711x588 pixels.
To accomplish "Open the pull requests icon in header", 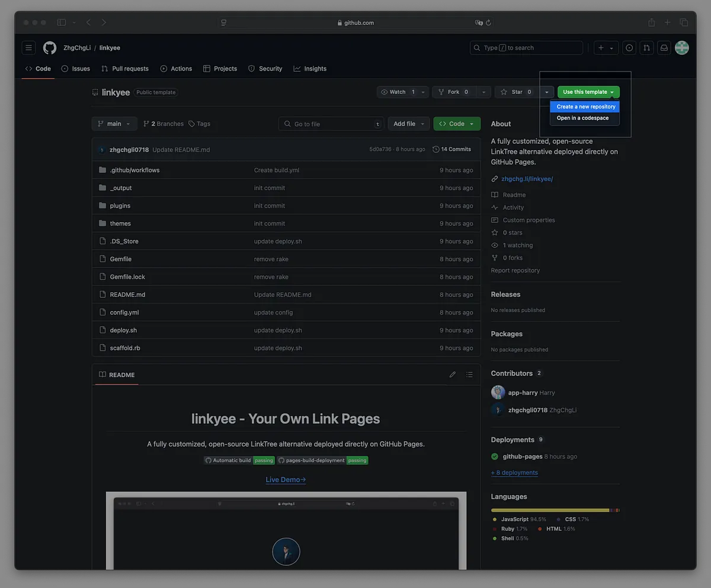I will (646, 48).
